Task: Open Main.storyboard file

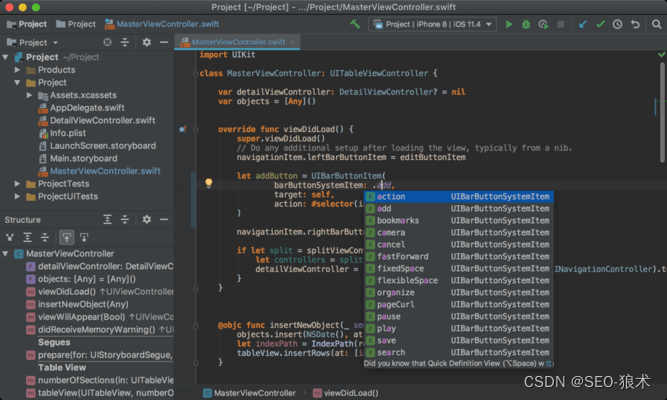Action: click(78, 158)
